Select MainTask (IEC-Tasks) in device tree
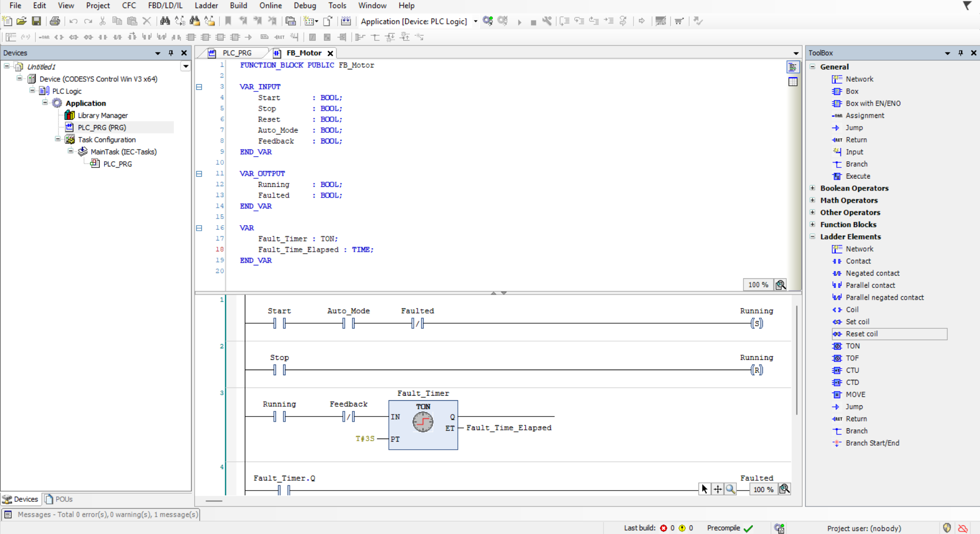This screenshot has width=980, height=534. tap(123, 152)
